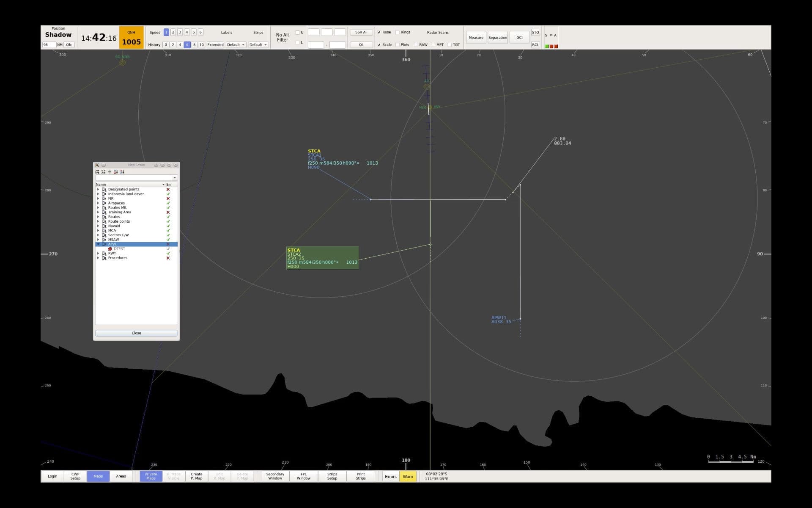Screen dimensions: 812x508
Task: Disable the Rose checkbox
Action: 379,32
